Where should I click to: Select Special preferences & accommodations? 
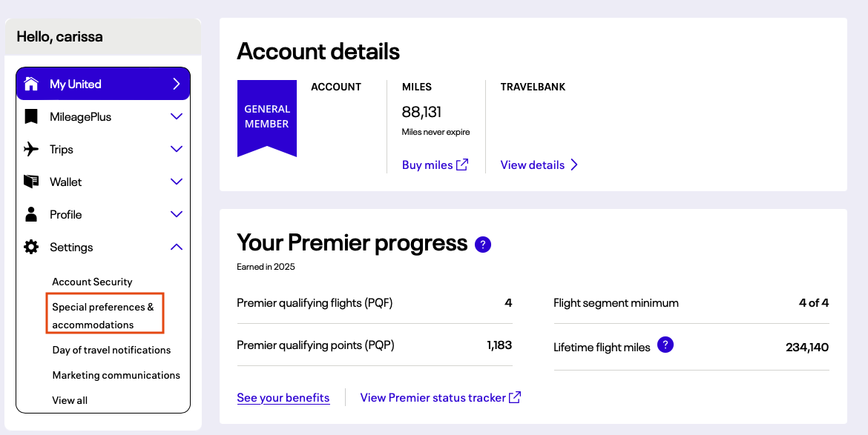[103, 316]
